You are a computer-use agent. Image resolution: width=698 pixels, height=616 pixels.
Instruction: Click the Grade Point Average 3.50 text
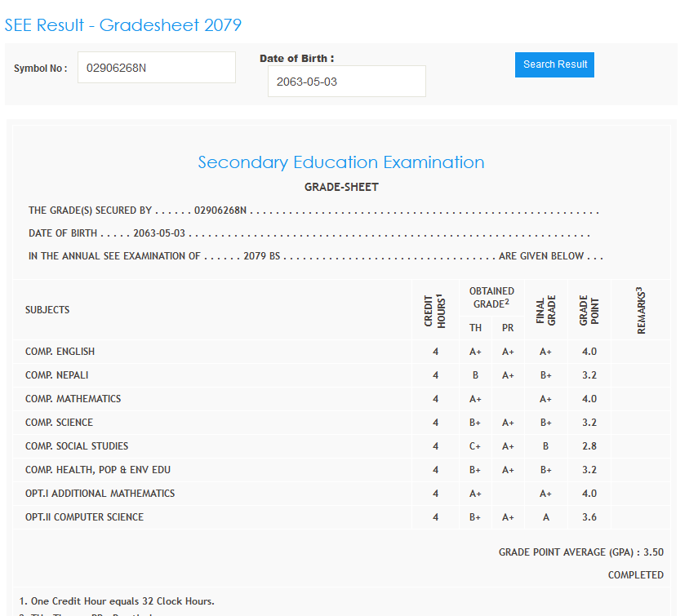coord(580,552)
